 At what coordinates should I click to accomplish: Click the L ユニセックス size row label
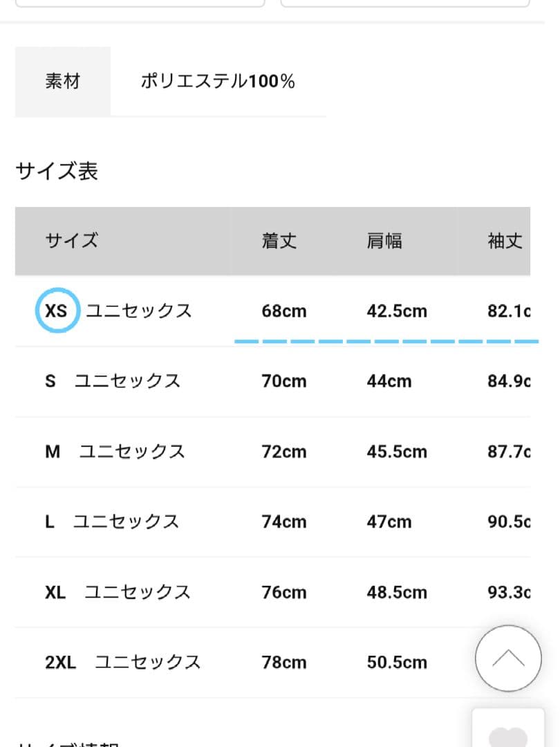click(112, 522)
